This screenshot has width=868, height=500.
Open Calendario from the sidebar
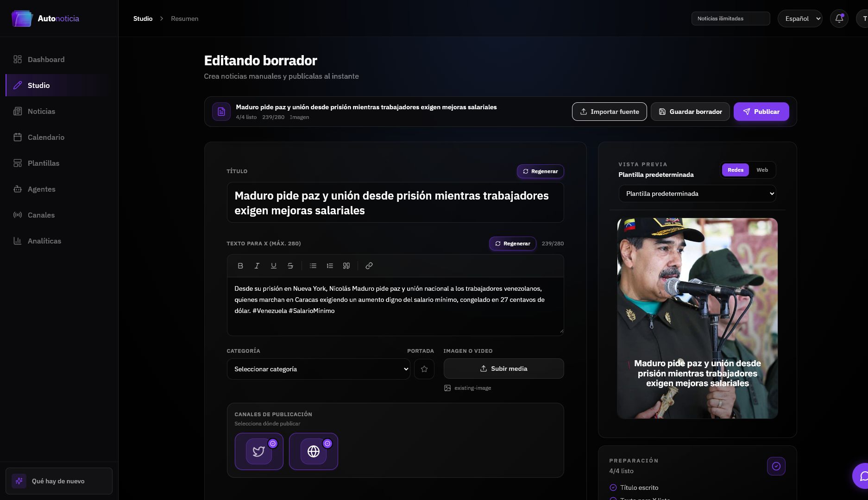pyautogui.click(x=59, y=137)
